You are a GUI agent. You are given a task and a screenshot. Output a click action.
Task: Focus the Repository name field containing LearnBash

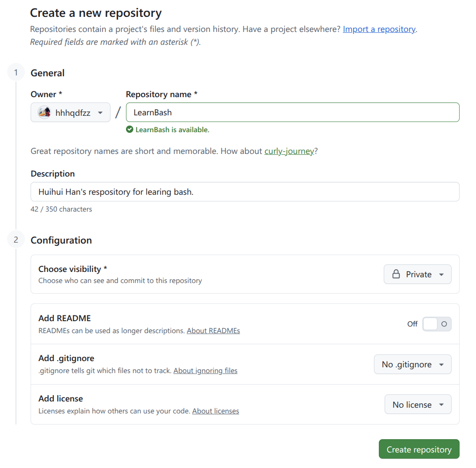tap(293, 112)
